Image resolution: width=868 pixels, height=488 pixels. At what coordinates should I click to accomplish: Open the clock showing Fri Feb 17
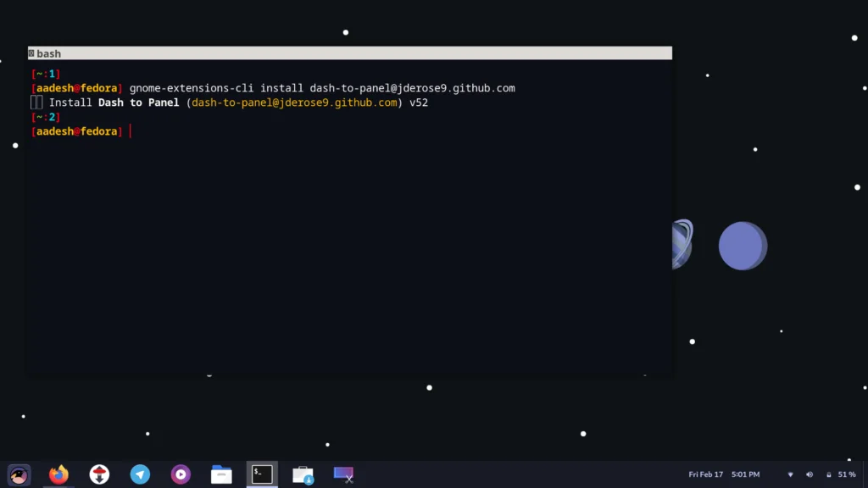pos(705,474)
